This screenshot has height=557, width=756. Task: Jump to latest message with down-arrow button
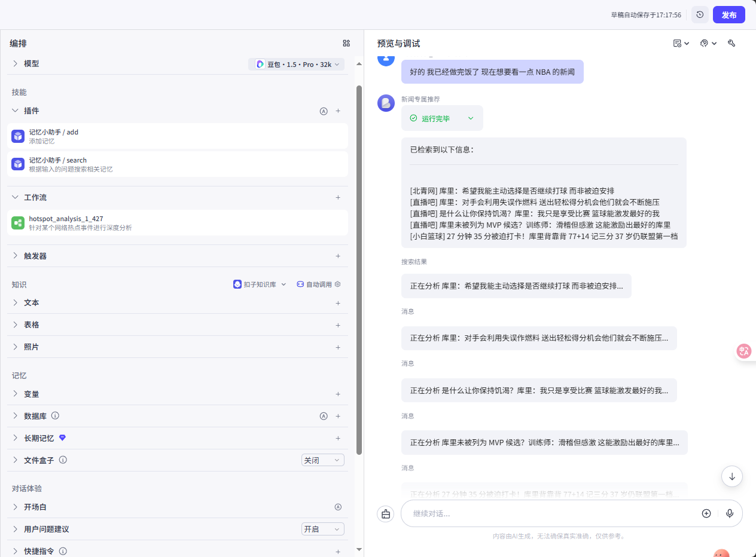[x=732, y=476]
